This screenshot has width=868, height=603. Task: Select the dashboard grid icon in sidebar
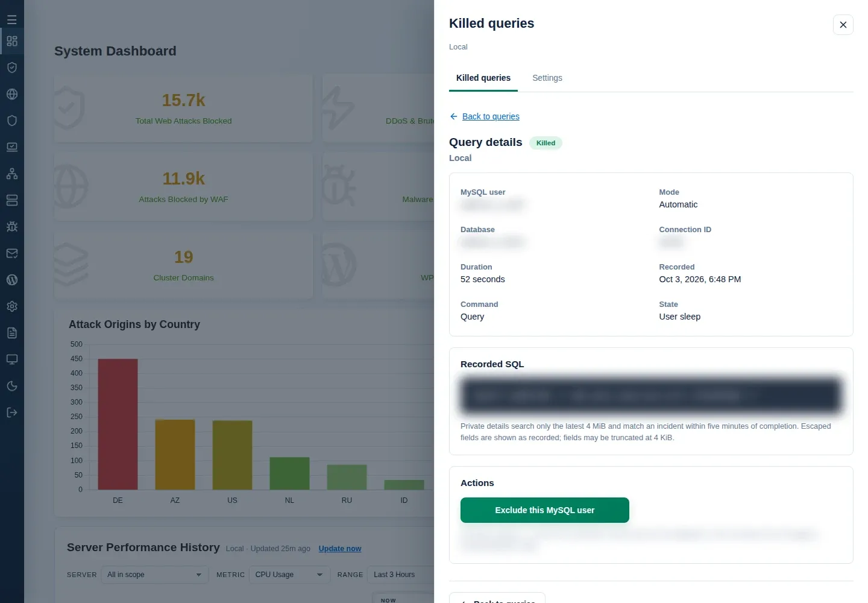click(x=12, y=41)
